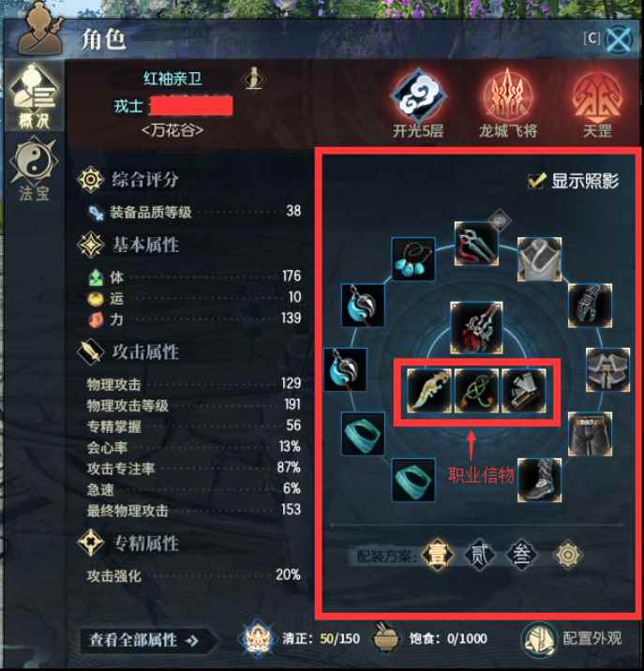Click the 龙城飞将 title emblem
The width and height of the screenshot is (644, 671).
508,97
